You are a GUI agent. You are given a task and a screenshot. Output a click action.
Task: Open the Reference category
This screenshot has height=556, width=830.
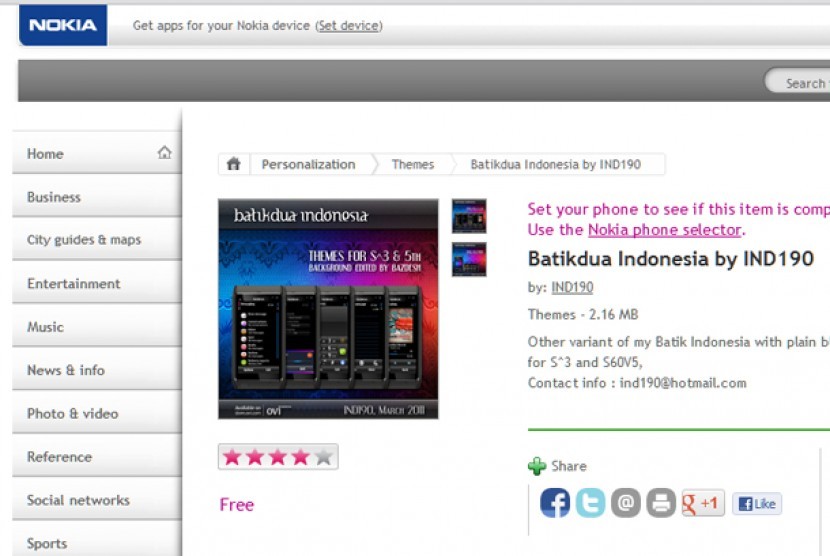click(97, 456)
